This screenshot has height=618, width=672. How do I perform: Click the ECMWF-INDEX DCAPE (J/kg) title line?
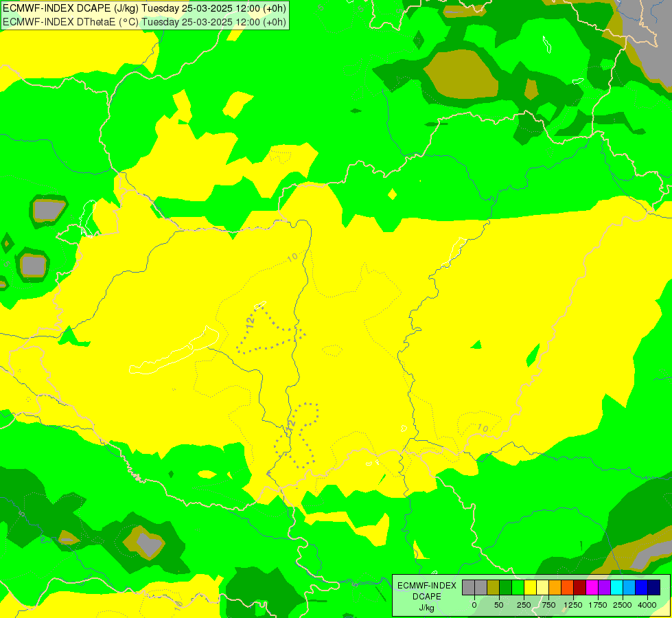(144, 8)
